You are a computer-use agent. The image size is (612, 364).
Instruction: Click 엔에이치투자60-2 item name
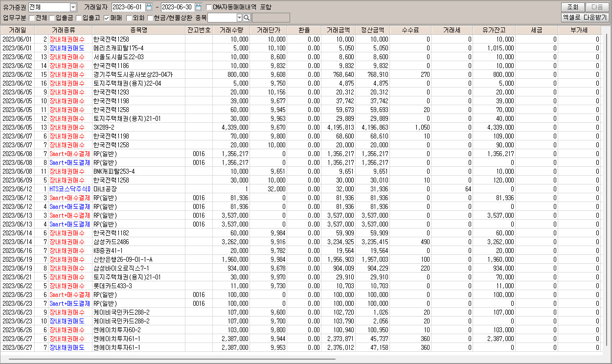pyautogui.click(x=117, y=330)
